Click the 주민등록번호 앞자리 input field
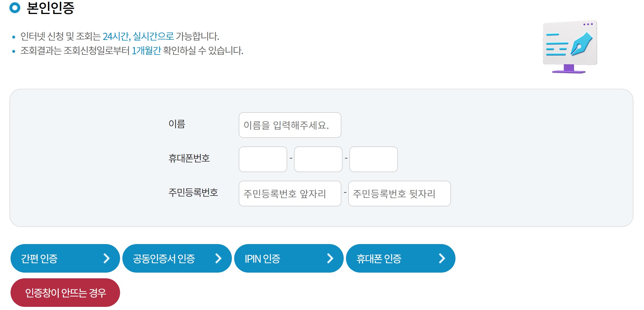The image size is (644, 310). tap(290, 194)
